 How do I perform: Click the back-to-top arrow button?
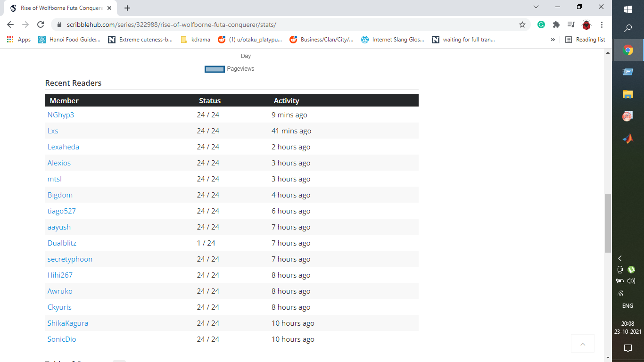[x=583, y=344]
